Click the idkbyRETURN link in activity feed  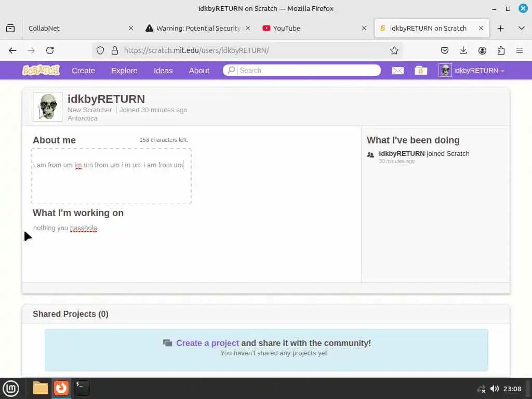point(402,154)
